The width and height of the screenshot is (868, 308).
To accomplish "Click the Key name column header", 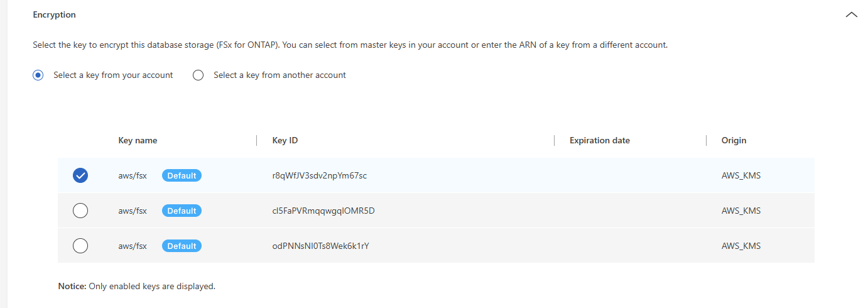I will 138,141.
